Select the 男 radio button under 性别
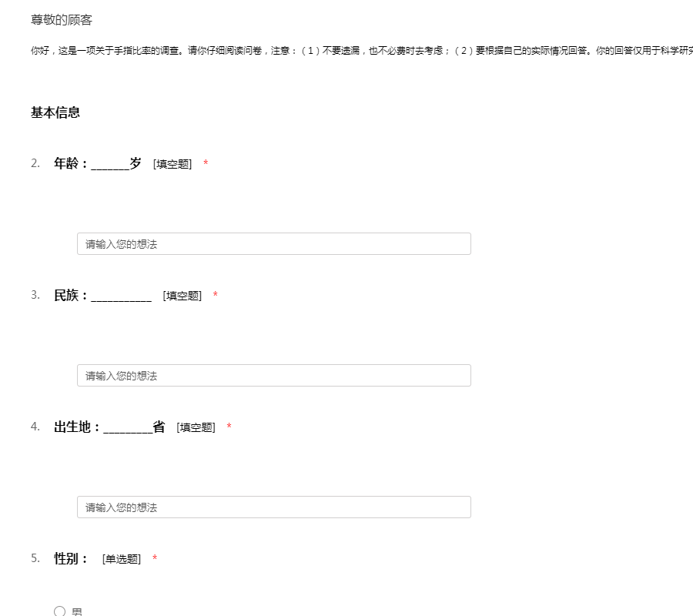Viewport: 693px width, 616px height. click(60, 611)
